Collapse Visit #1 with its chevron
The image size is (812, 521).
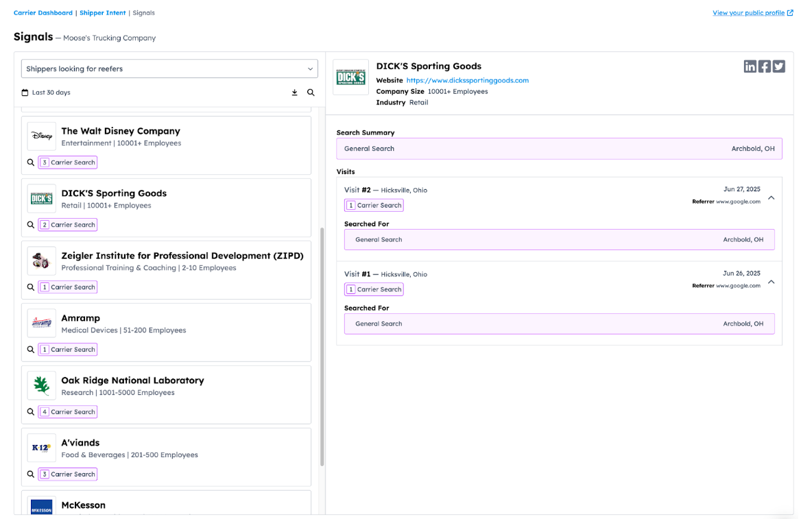click(771, 282)
